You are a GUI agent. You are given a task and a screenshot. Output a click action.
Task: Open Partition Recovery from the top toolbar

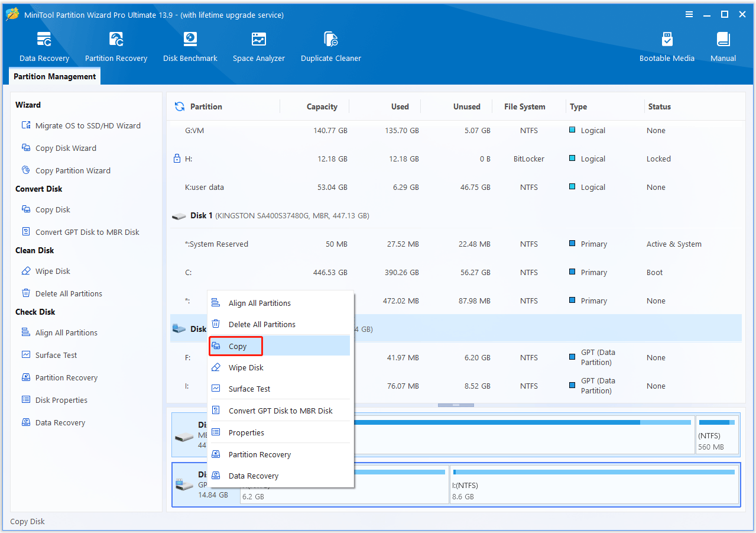pyautogui.click(x=116, y=47)
